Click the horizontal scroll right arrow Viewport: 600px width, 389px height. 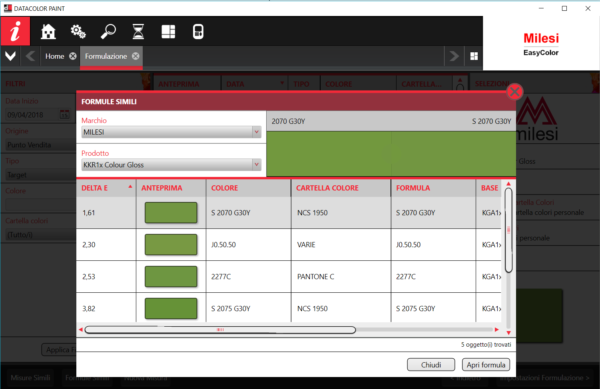point(497,329)
